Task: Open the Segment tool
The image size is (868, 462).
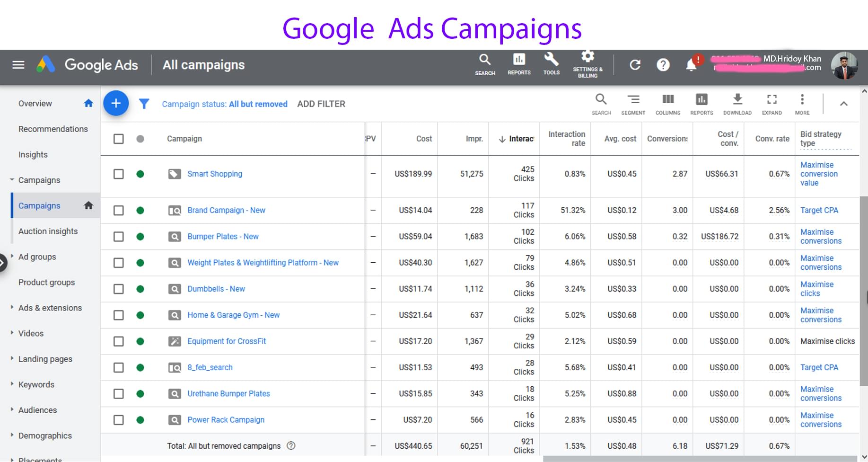Action: click(633, 104)
